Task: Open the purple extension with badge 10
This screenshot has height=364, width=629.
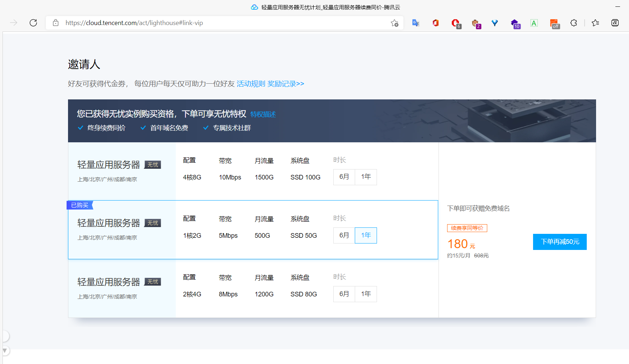Action: (x=515, y=24)
